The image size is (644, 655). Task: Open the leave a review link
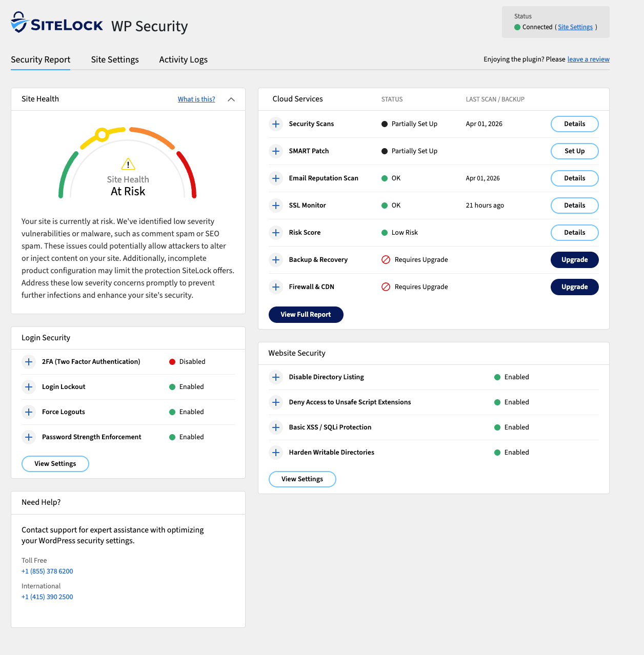coord(588,59)
